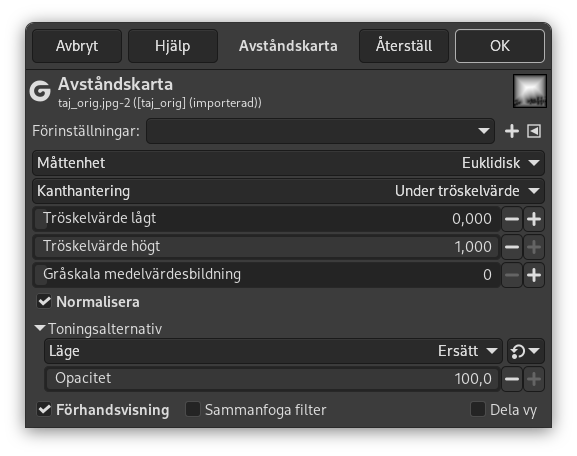
Task: Toggle the Normalisera checkbox
Action: [x=44, y=302]
